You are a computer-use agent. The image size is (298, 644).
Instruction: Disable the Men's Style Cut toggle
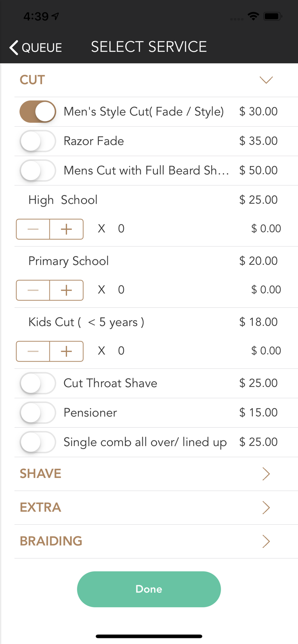37,111
